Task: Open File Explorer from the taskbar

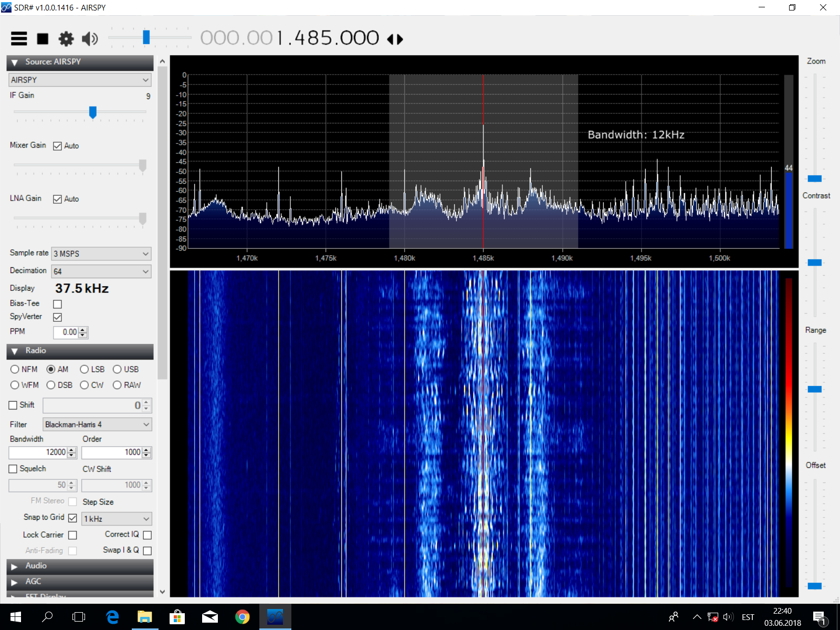Action: click(144, 617)
